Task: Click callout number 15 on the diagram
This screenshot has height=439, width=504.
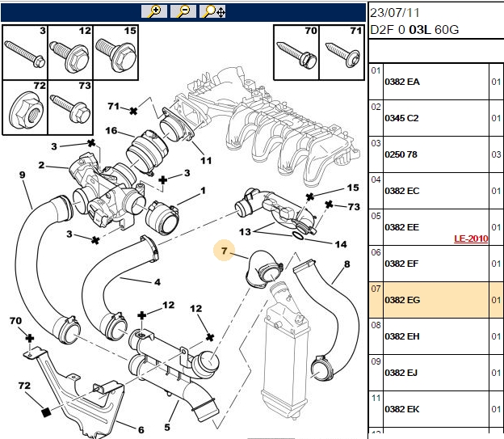Action: (353, 188)
